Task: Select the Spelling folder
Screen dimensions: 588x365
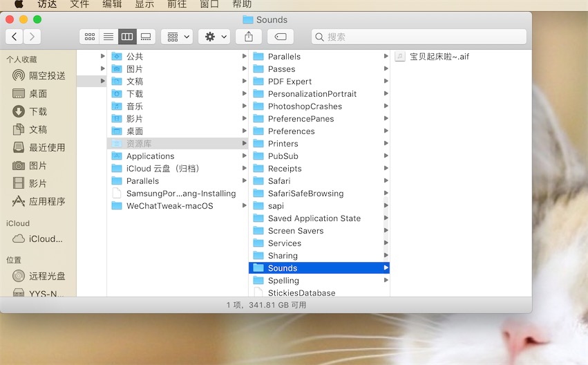Action: click(x=319, y=280)
